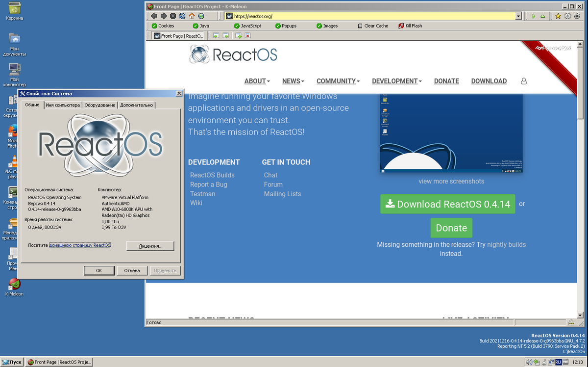Click the previous tab icon in the tab bar
588x367 pixels.
tap(216, 36)
